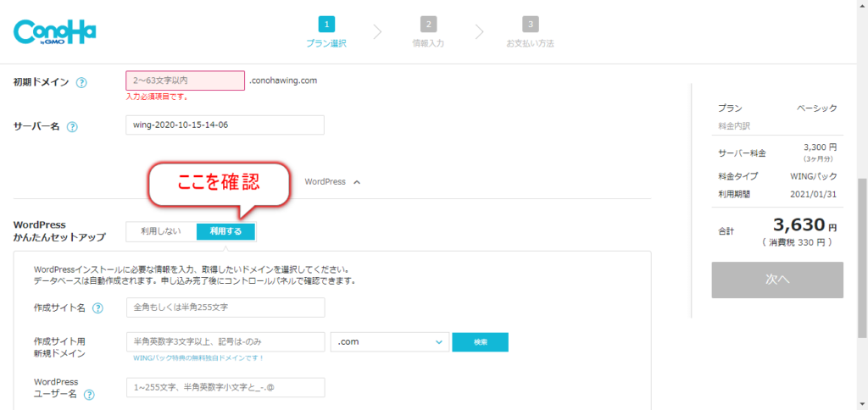The height and width of the screenshot is (410, 868).
Task: Click the プラン value ベーシック
Action: pos(817,108)
